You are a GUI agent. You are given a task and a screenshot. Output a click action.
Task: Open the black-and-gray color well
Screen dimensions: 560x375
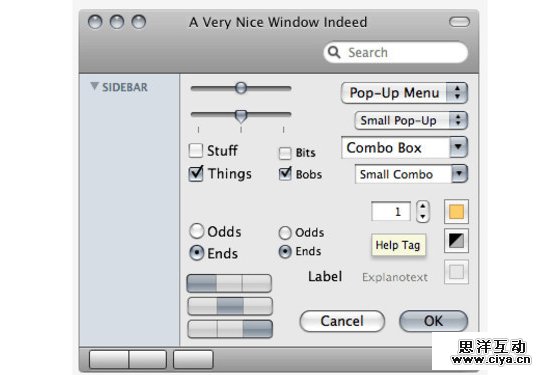[x=456, y=241]
